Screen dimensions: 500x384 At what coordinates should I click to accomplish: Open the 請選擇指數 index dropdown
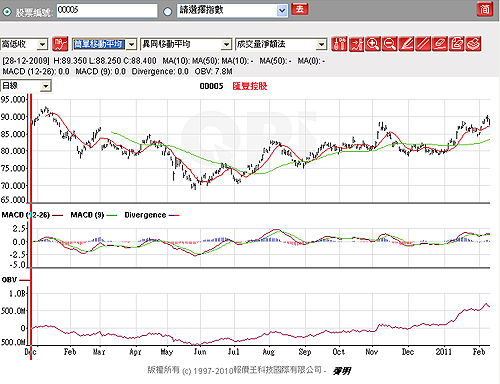coord(232,10)
